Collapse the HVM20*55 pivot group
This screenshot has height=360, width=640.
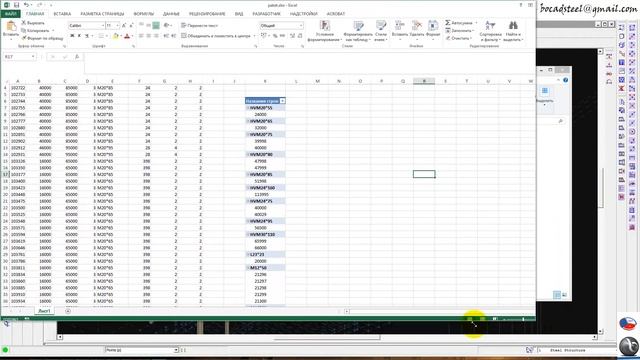[x=248, y=108]
